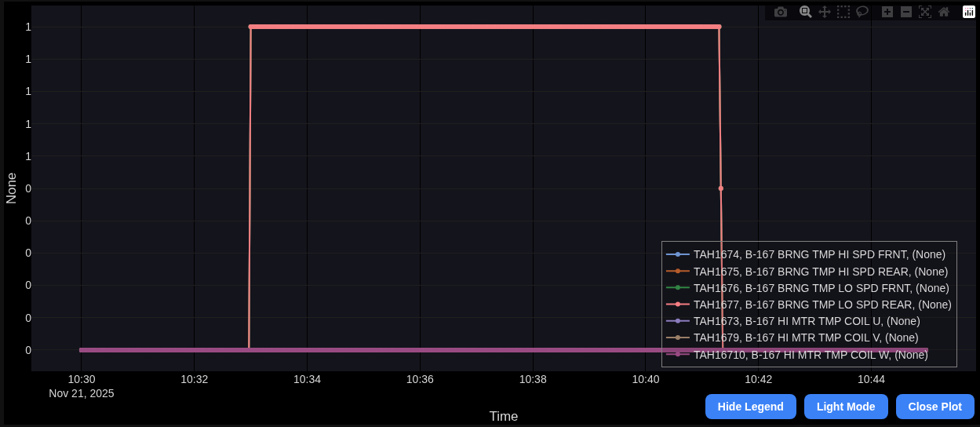Choose the Lasso Select tool
The height and width of the screenshot is (427, 980).
tap(862, 12)
